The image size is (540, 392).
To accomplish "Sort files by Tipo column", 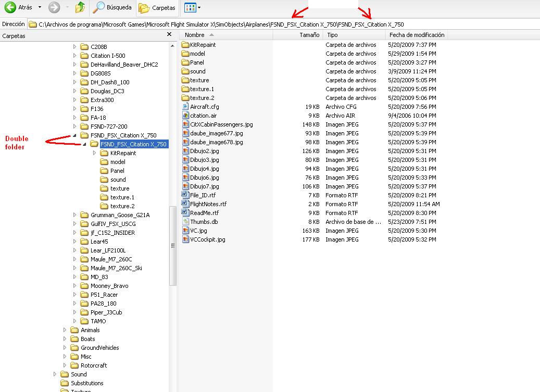I will tap(354, 35).
